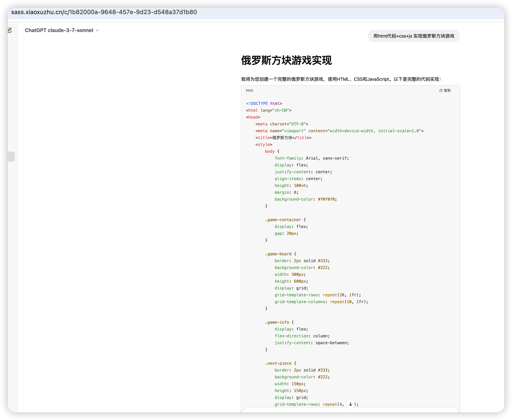Click the user message bubble about 俄罗斯方块
The image size is (512, 420).
click(x=413, y=36)
